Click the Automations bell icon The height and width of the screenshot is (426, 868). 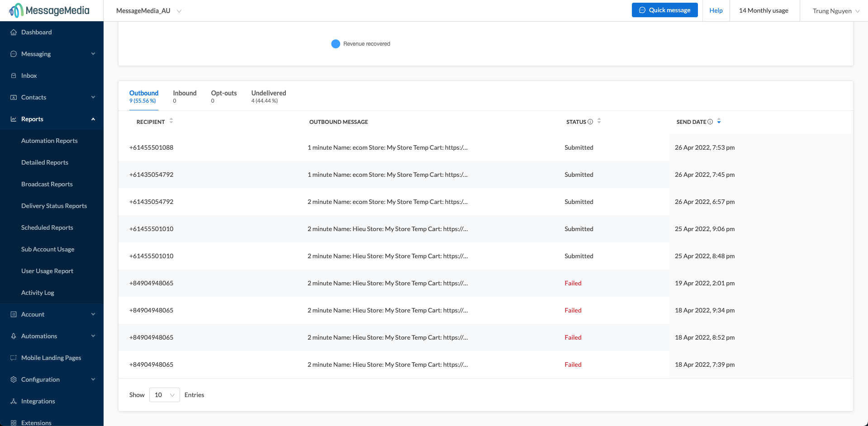14,336
